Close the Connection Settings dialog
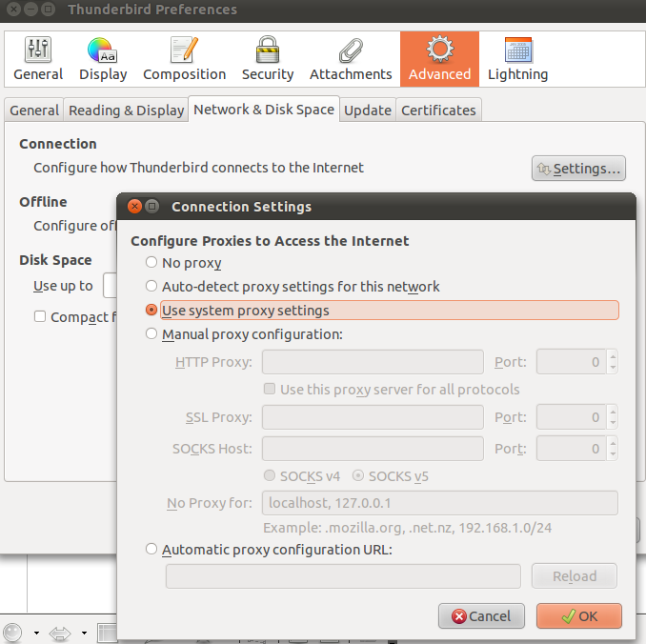Image resolution: width=646 pixels, height=644 pixels. pos(133,207)
